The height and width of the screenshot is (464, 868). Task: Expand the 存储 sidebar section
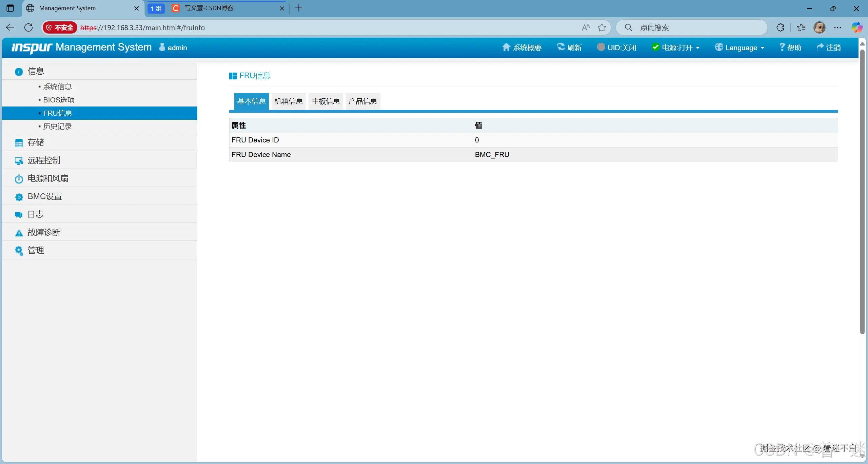36,142
